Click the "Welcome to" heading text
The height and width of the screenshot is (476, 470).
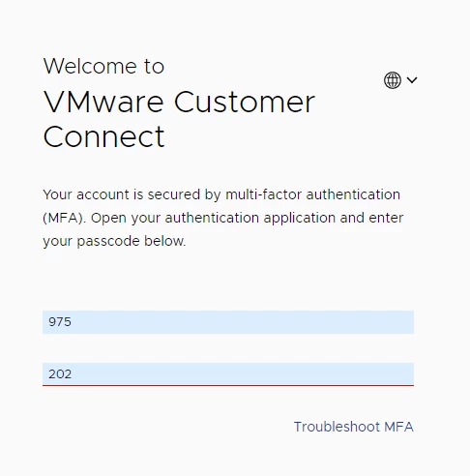103,66
